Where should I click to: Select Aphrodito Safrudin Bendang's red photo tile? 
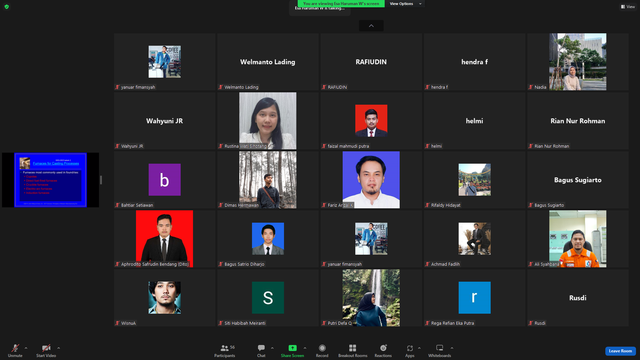tap(164, 239)
